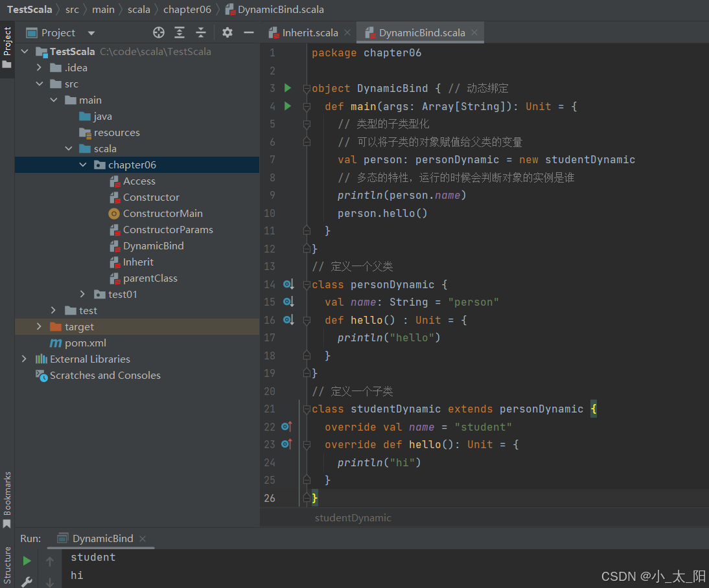709x588 pixels.
Task: Close the DynamicBind run tab
Action: (143, 539)
